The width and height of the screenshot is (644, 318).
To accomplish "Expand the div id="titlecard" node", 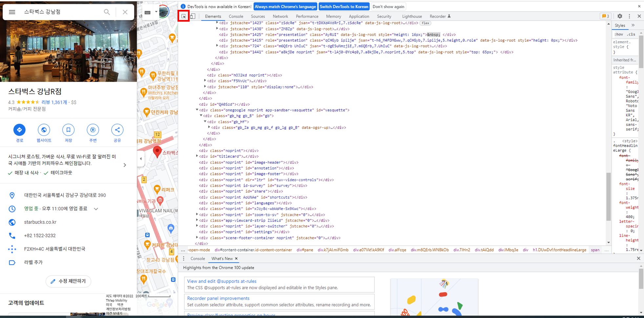I will point(197,156).
